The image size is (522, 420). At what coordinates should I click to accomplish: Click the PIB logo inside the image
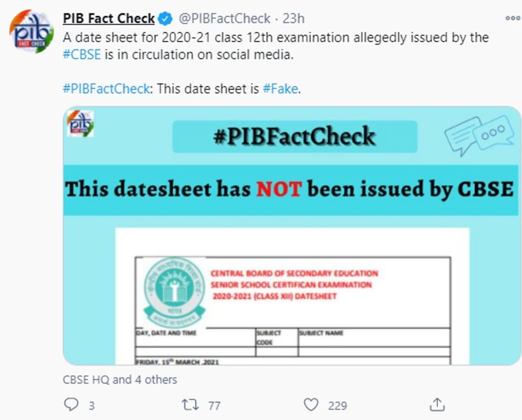pyautogui.click(x=80, y=123)
